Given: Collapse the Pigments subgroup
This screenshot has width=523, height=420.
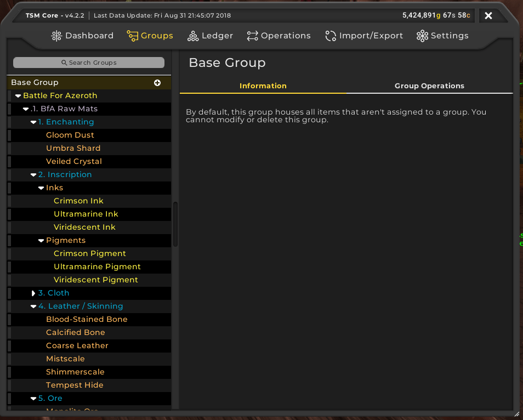Looking at the screenshot, I should pos(41,241).
